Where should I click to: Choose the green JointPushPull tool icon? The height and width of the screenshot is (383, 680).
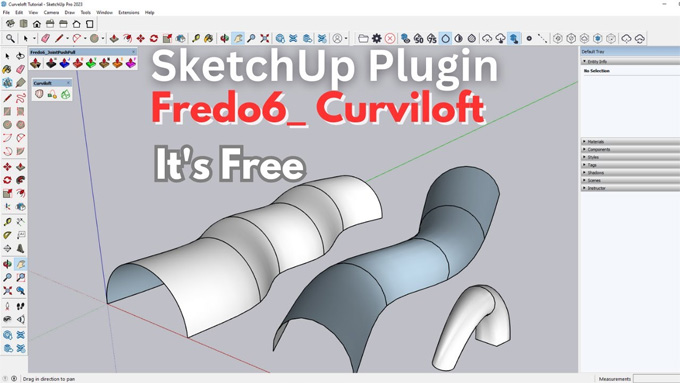91,64
